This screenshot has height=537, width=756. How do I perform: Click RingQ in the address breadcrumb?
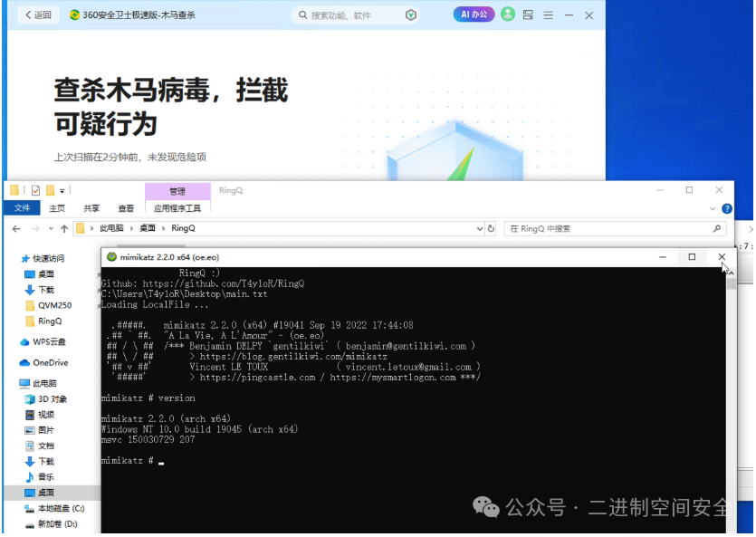tap(183, 228)
